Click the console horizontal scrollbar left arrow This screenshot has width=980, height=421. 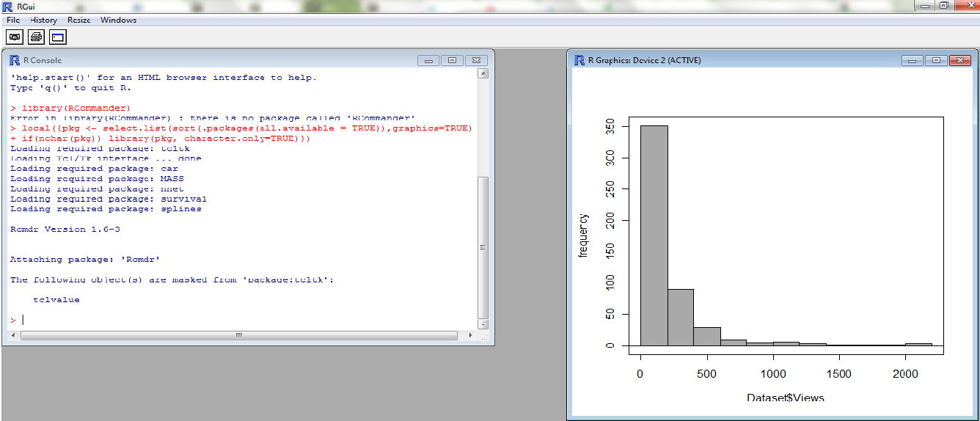point(15,335)
